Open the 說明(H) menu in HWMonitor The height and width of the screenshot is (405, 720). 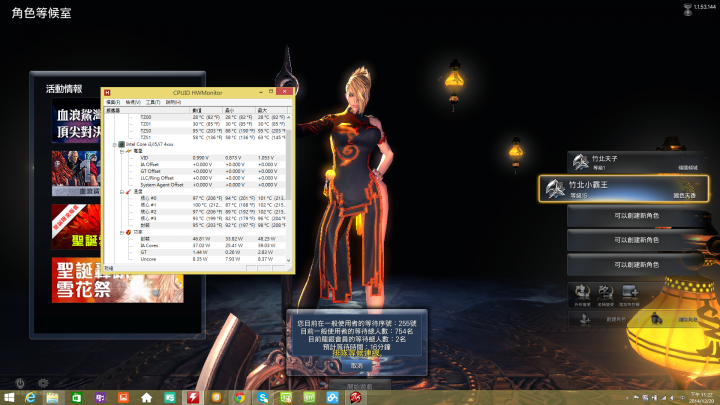click(173, 102)
